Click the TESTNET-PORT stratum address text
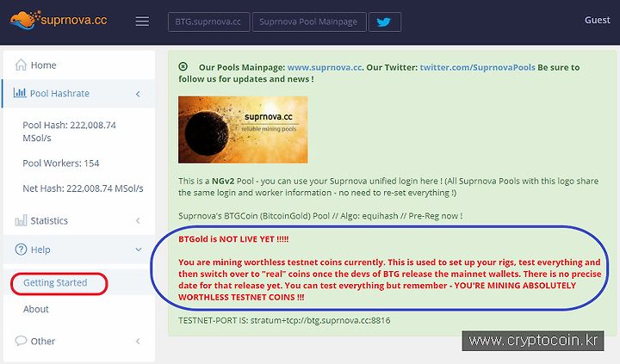Image resolution: width=620 pixels, height=364 pixels. click(x=284, y=320)
